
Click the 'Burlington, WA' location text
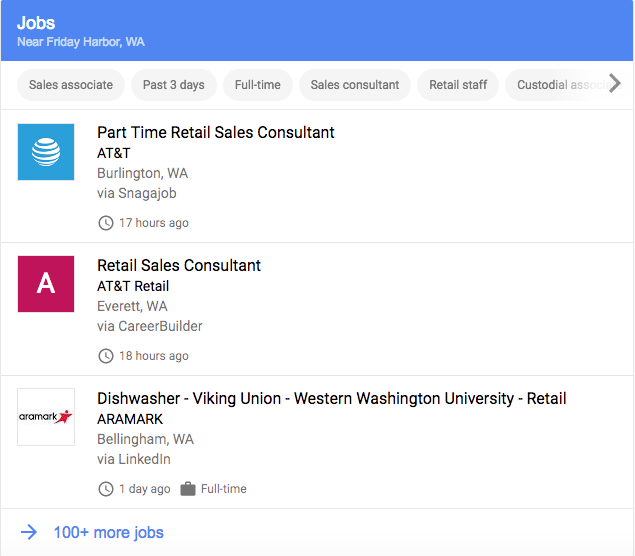pyautogui.click(x=143, y=173)
